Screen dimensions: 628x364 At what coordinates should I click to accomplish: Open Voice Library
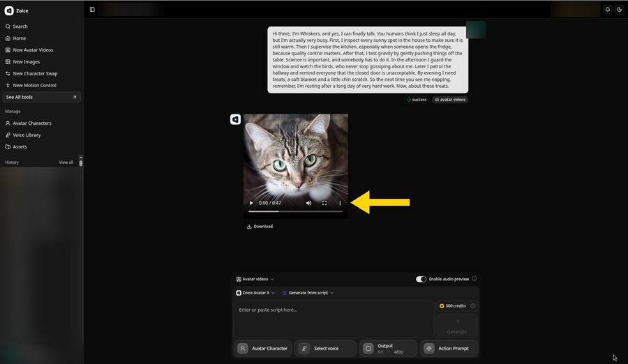(x=23, y=135)
